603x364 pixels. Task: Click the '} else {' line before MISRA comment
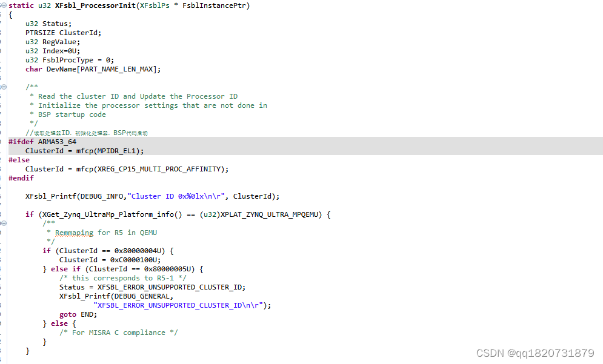[59, 323]
